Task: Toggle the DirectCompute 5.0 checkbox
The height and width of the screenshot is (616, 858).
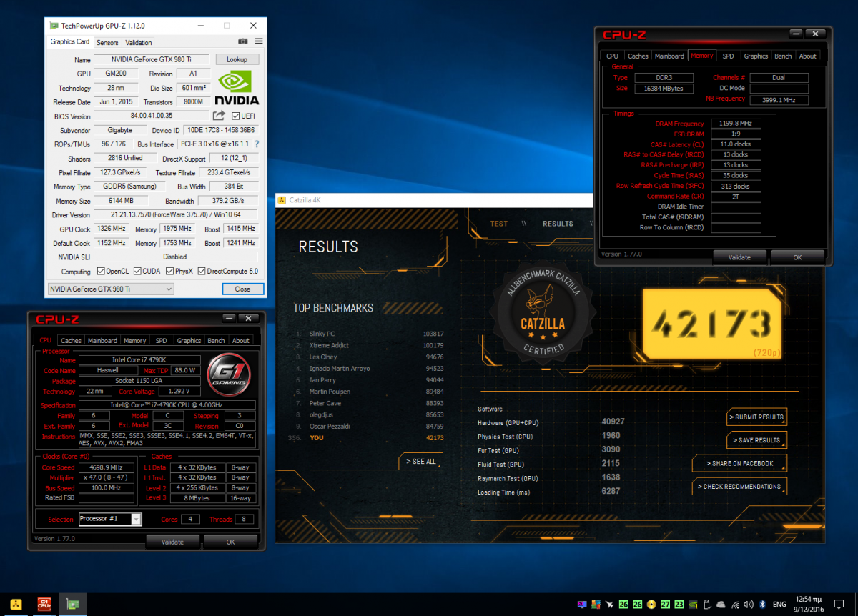Action: click(x=202, y=272)
